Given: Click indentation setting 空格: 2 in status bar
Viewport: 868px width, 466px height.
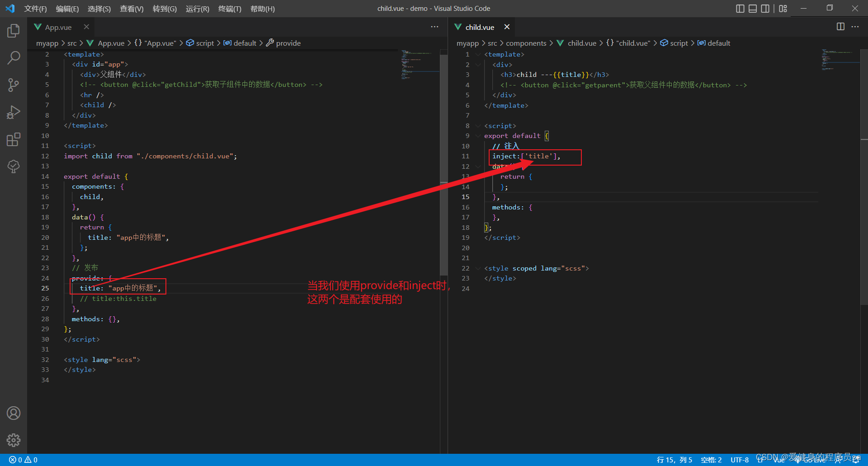Looking at the screenshot, I should click(711, 460).
